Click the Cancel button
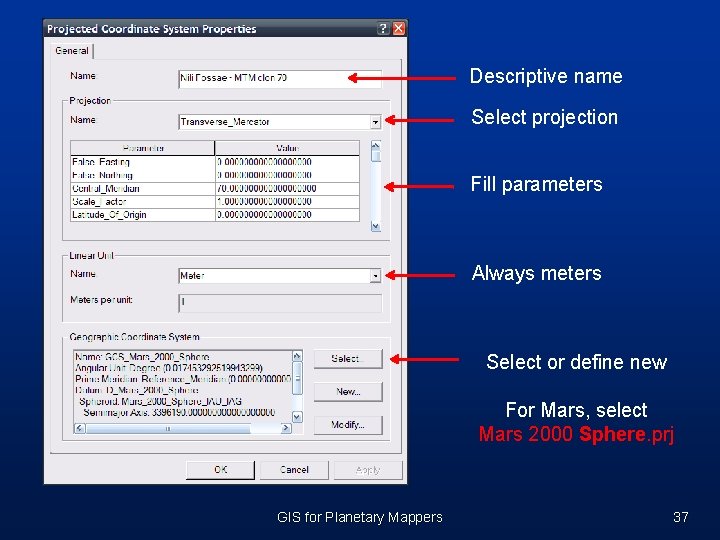Image resolution: width=720 pixels, height=540 pixels. pos(294,470)
